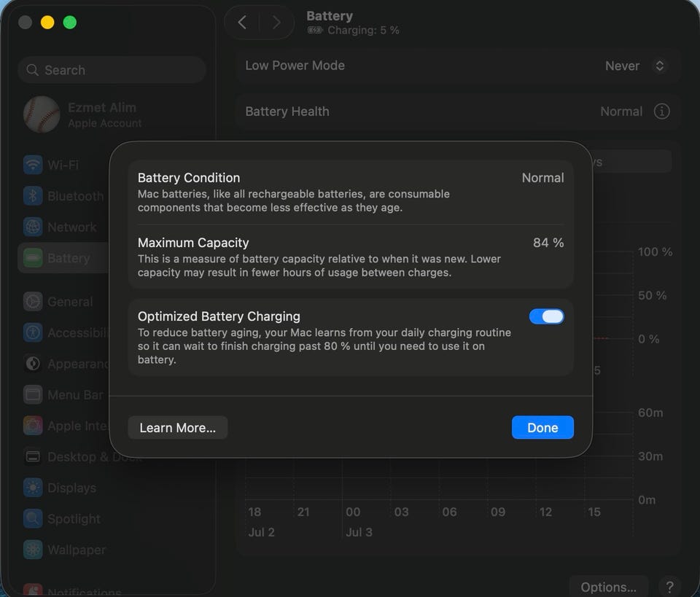Open Spotlight magnifier icon in sidebar
The width and height of the screenshot is (700, 597).
point(33,518)
